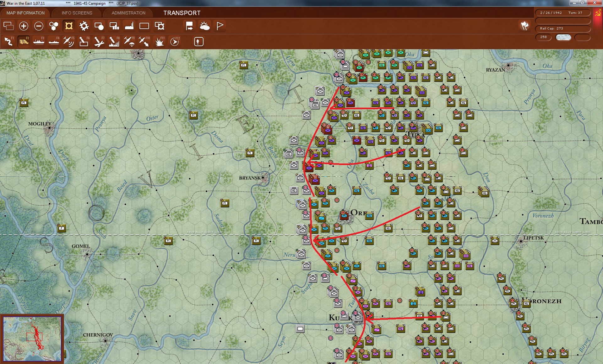The image size is (603, 364).
Task: Click the F11 explosion icon
Action: (x=160, y=41)
